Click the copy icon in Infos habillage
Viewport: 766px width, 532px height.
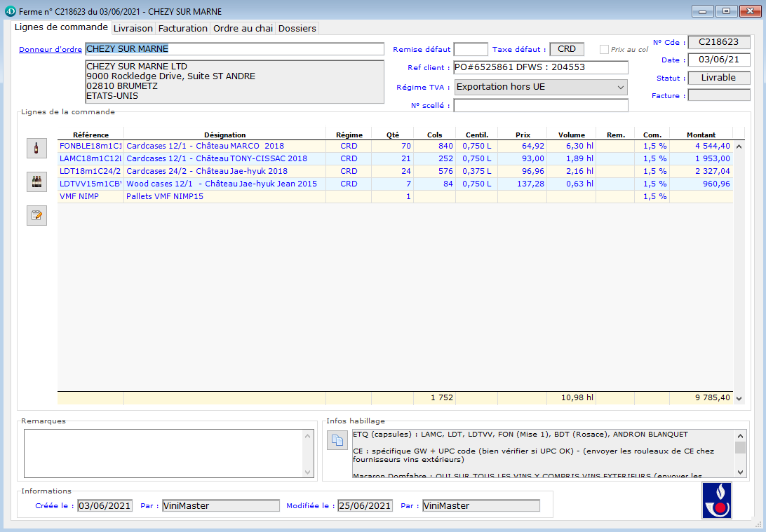(x=337, y=440)
